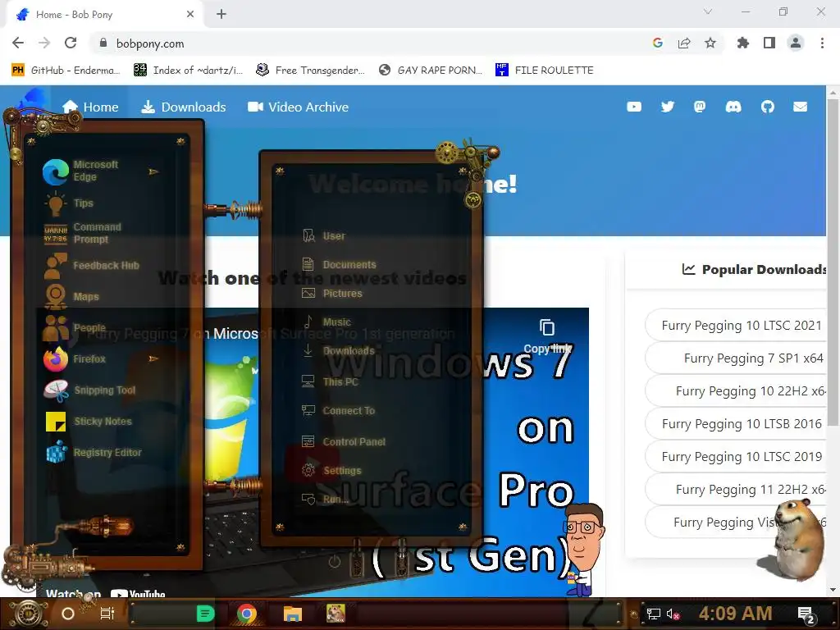840x630 pixels.
Task: Reload the page in Chrome
Action: click(x=71, y=43)
